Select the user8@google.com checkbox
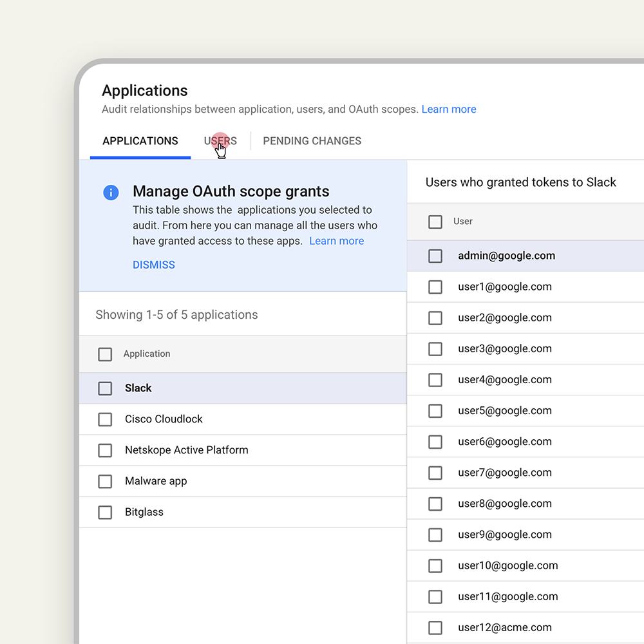644x644 pixels. point(435,504)
